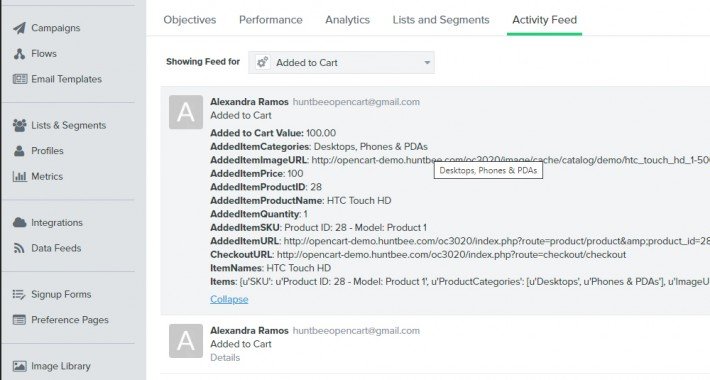Open the Image Library icon

pyautogui.click(x=19, y=366)
